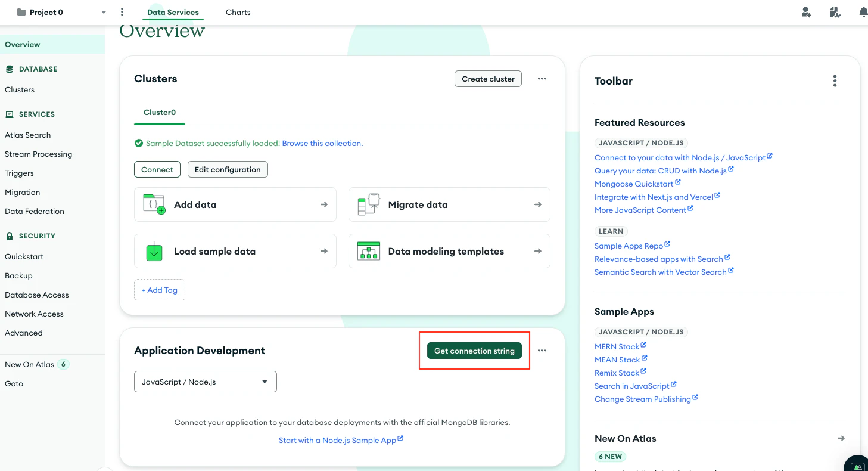Switch to the Charts tab
Viewport: 868px width, 471px height.
[238, 12]
